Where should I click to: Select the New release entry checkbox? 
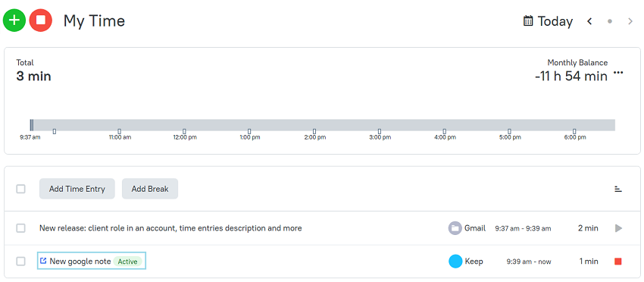click(x=20, y=228)
